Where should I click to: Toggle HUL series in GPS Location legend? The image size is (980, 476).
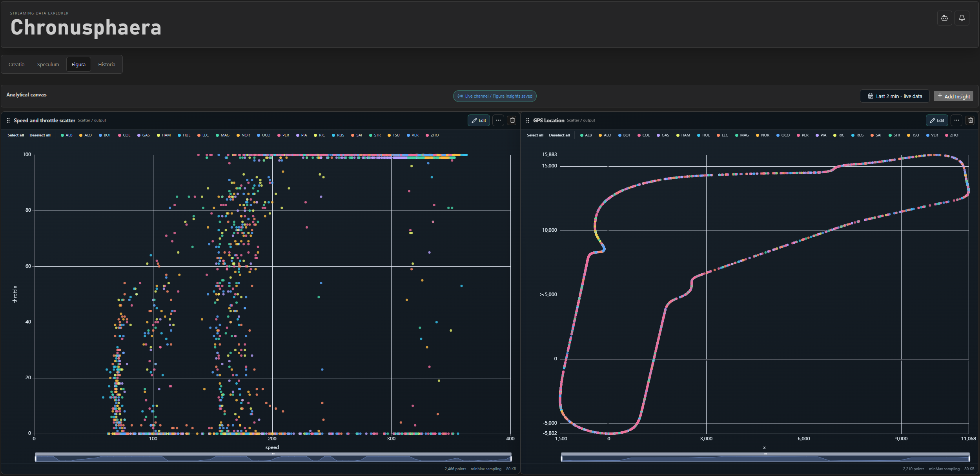coord(703,135)
